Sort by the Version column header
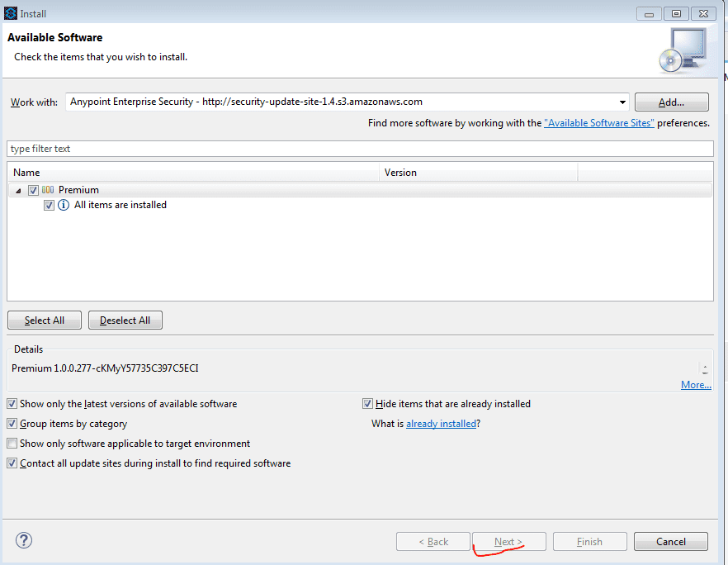The image size is (728, 565). click(479, 173)
